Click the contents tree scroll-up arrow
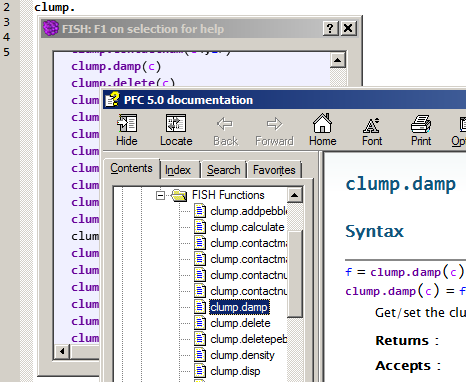Screen dimensions: 466x382 (294, 195)
